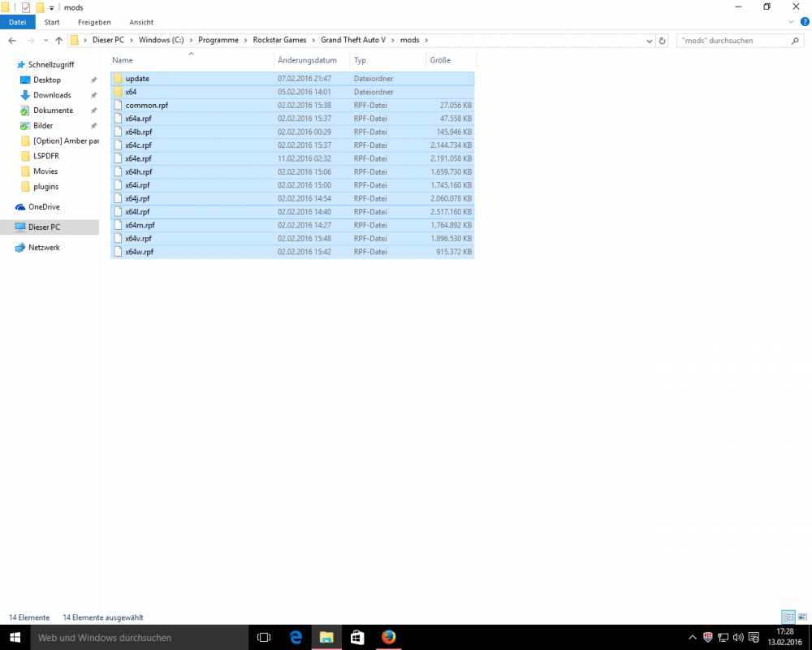
Task: Click the Properties quick access toolbar icon
Action: coord(26,7)
